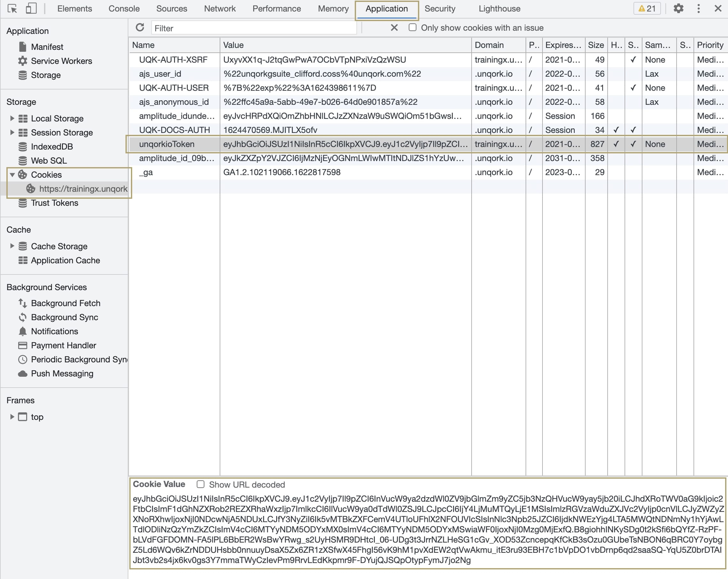Select the Application tab
This screenshot has height=579, width=728.
click(387, 9)
